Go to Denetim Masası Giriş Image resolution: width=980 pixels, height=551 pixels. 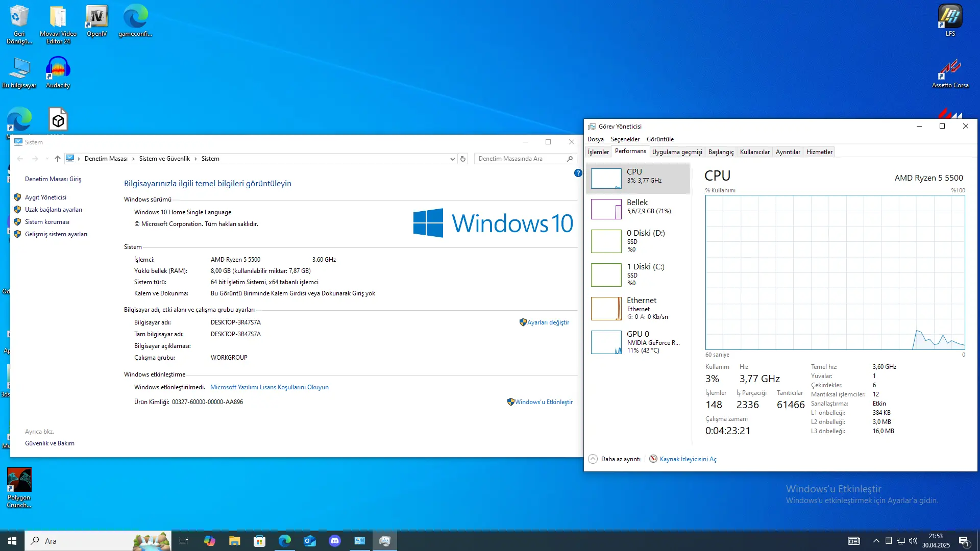[x=53, y=179]
